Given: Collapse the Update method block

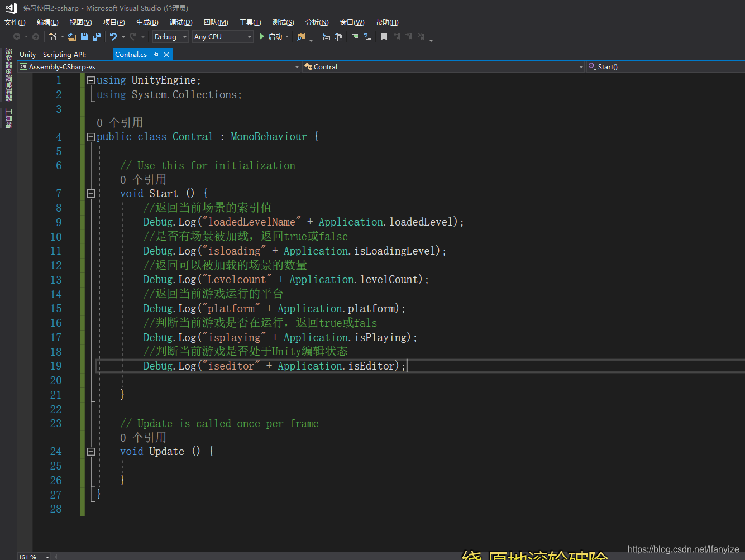Looking at the screenshot, I should (x=90, y=452).
